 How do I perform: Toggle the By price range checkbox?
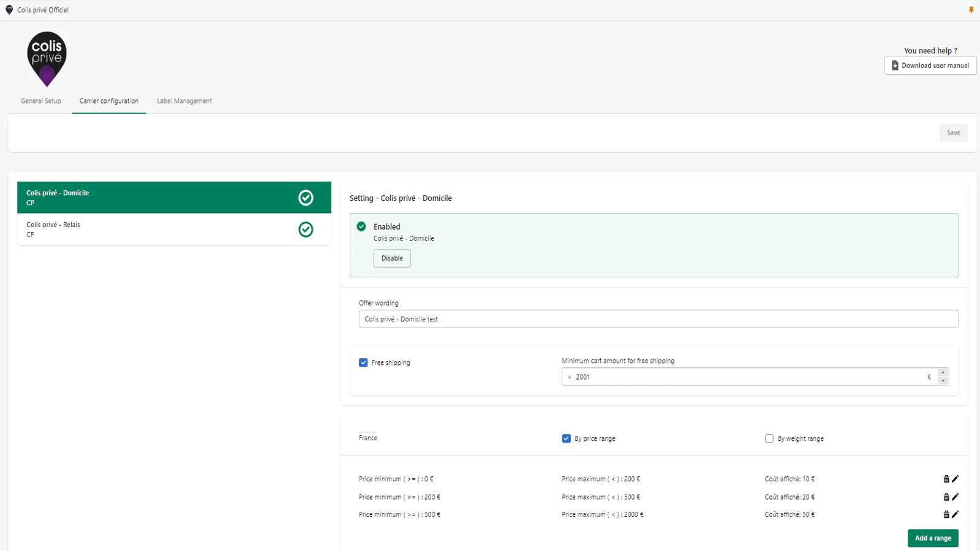566,438
